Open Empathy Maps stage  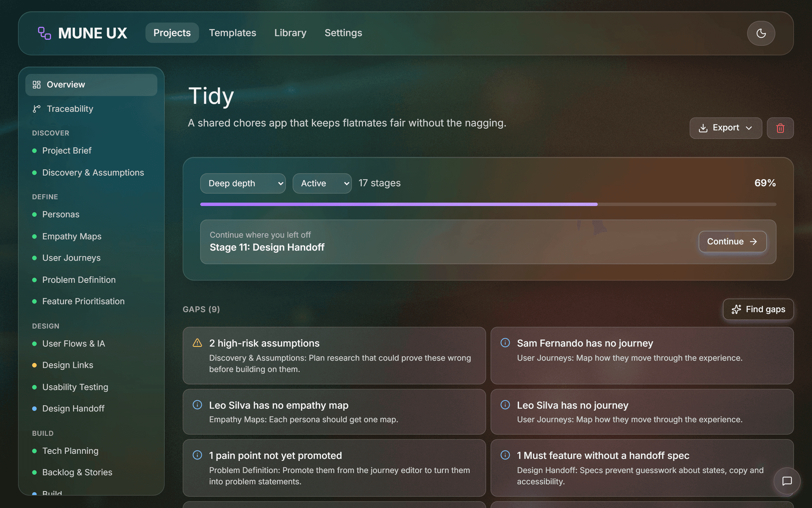point(91,237)
